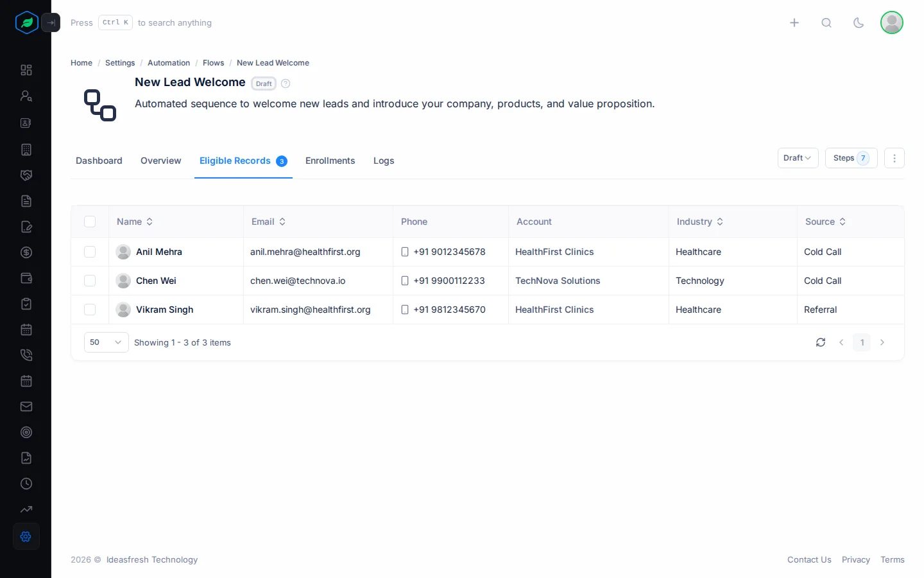This screenshot has height=578, width=924.
Task: Open HealthFirst Clinics account for Anil Mehra
Action: pyautogui.click(x=554, y=252)
